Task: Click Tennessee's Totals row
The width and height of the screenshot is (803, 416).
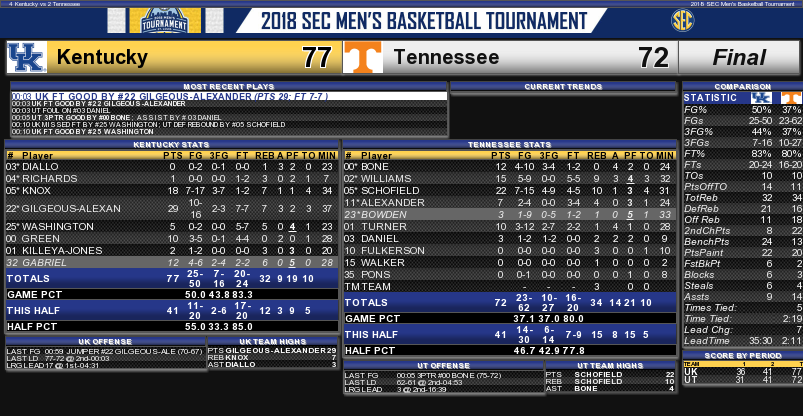Action: coord(510,302)
